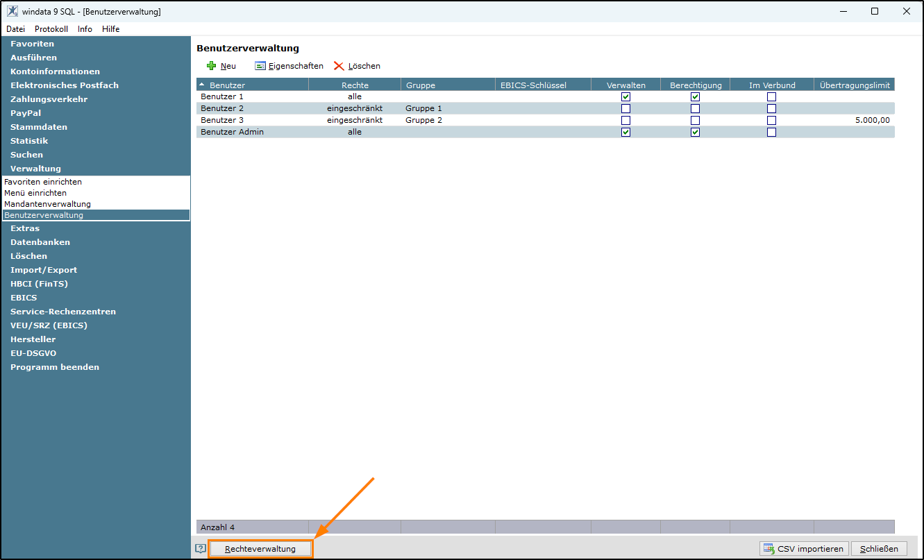Toggle Verwalten checkbox for Benutzer 1
This screenshot has height=560, width=924.
pyautogui.click(x=625, y=97)
